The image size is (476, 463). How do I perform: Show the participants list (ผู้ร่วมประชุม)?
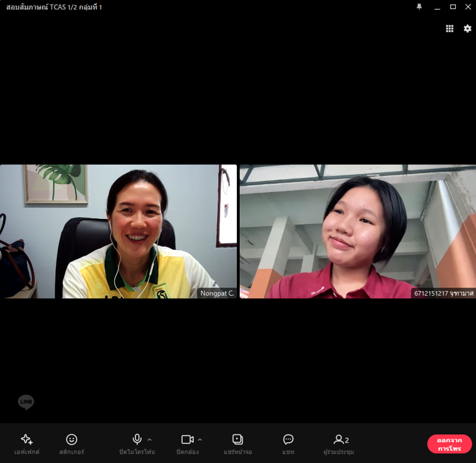pyautogui.click(x=339, y=443)
